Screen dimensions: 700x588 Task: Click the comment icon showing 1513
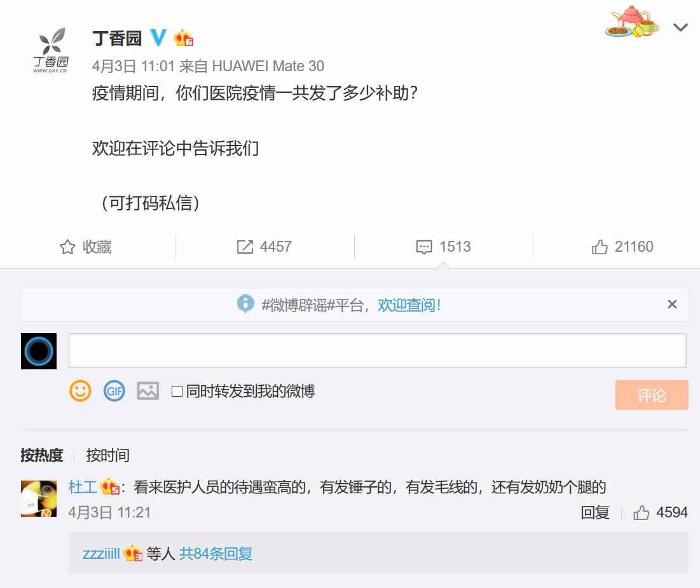(423, 247)
